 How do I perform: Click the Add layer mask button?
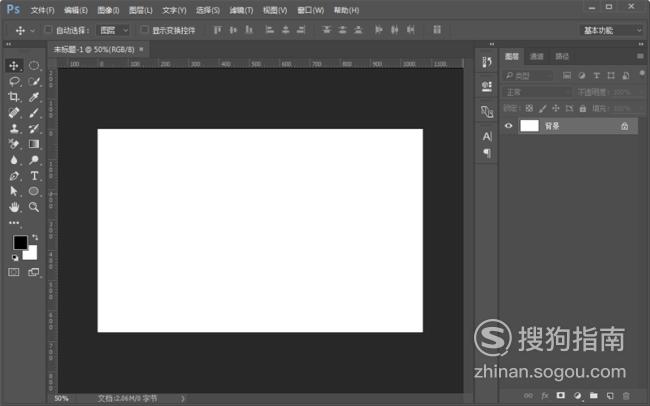(x=560, y=396)
